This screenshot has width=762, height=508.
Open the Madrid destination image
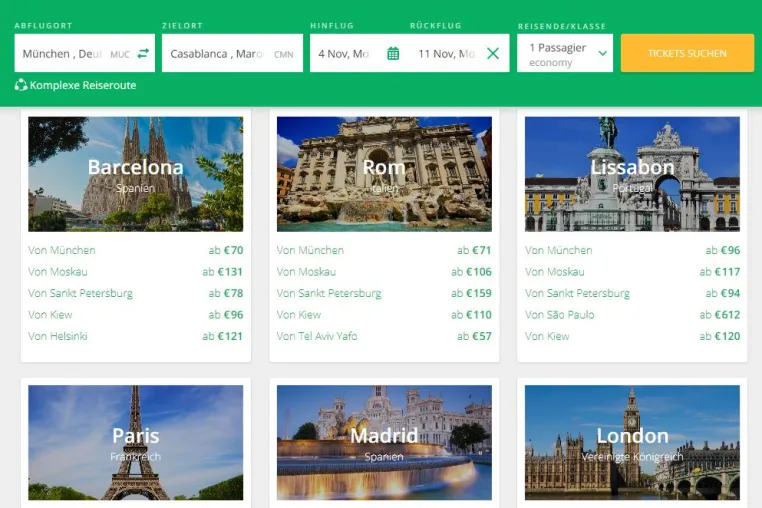[384, 442]
